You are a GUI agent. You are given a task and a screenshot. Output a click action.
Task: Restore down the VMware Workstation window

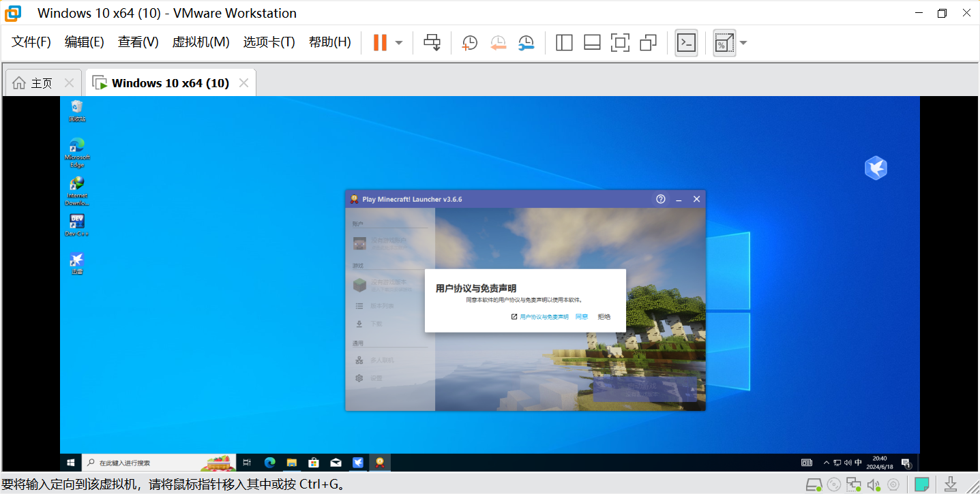(x=942, y=13)
